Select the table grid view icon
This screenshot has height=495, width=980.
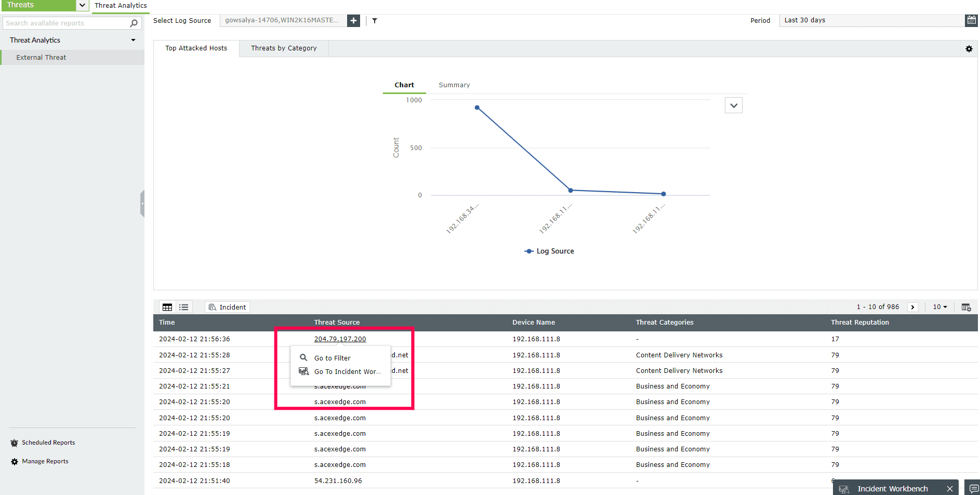click(167, 307)
